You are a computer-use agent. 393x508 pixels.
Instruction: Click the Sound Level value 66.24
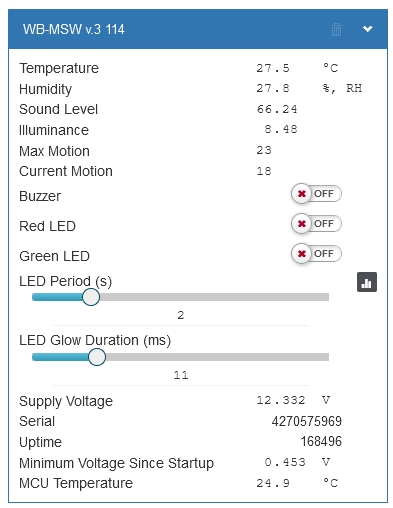[x=277, y=109]
